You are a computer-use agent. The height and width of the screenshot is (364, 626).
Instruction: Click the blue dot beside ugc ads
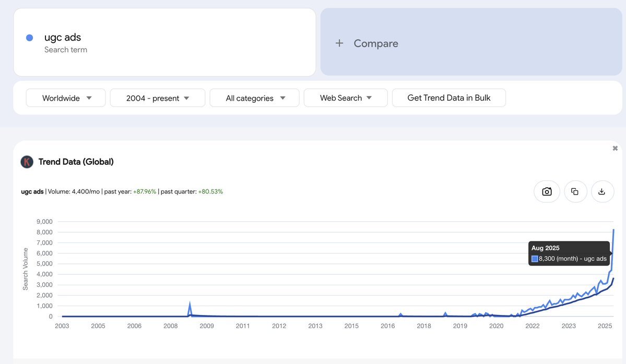click(x=30, y=38)
